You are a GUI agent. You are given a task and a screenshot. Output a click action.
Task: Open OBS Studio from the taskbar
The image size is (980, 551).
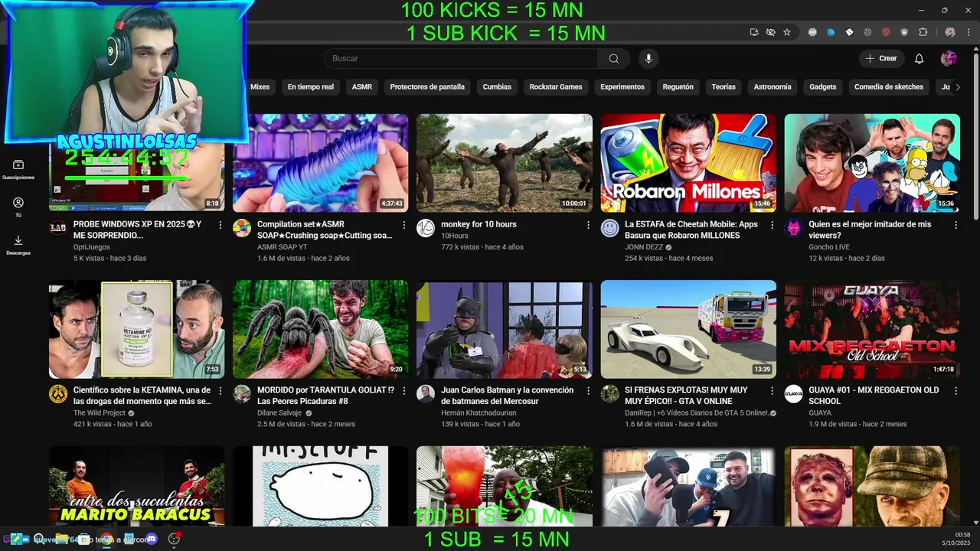click(174, 540)
